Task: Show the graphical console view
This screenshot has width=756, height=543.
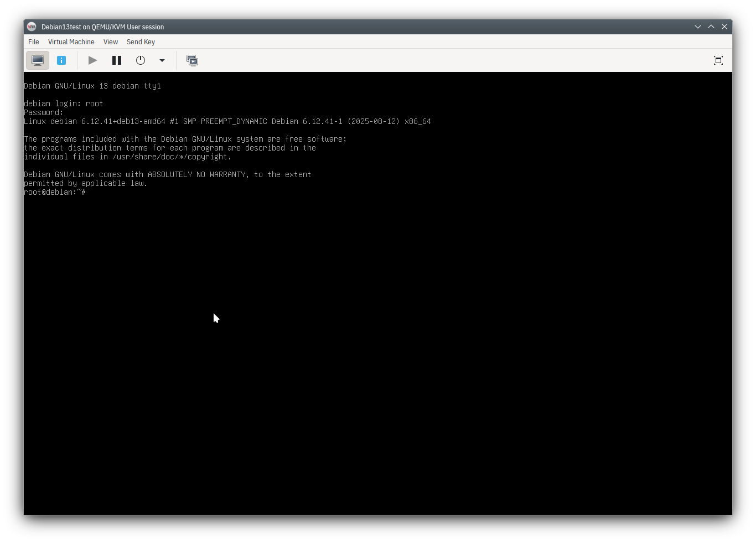Action: [38, 60]
